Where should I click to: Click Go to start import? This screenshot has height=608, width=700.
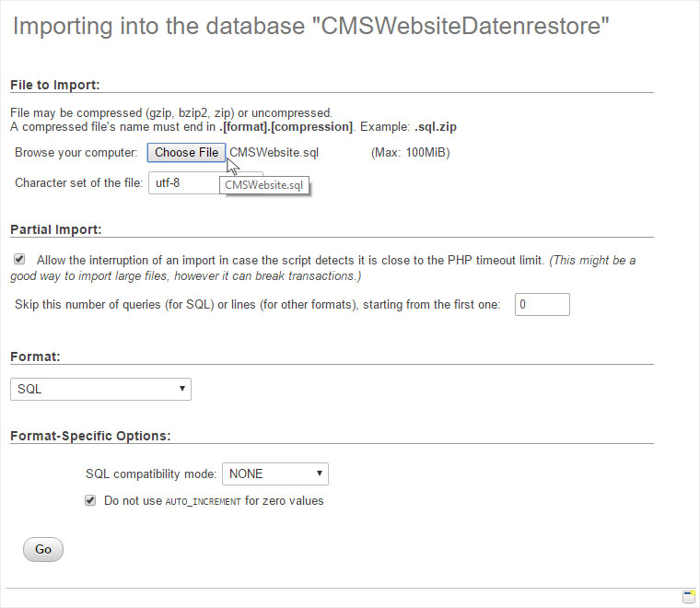43,550
